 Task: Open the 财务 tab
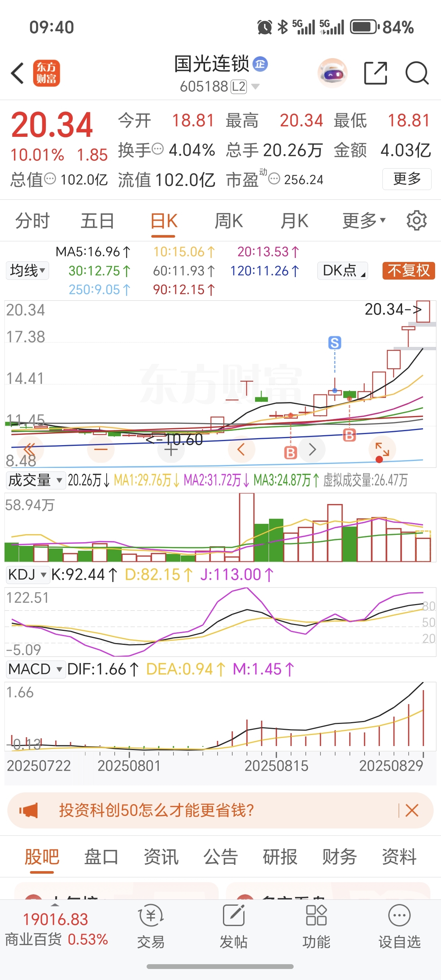tap(340, 857)
